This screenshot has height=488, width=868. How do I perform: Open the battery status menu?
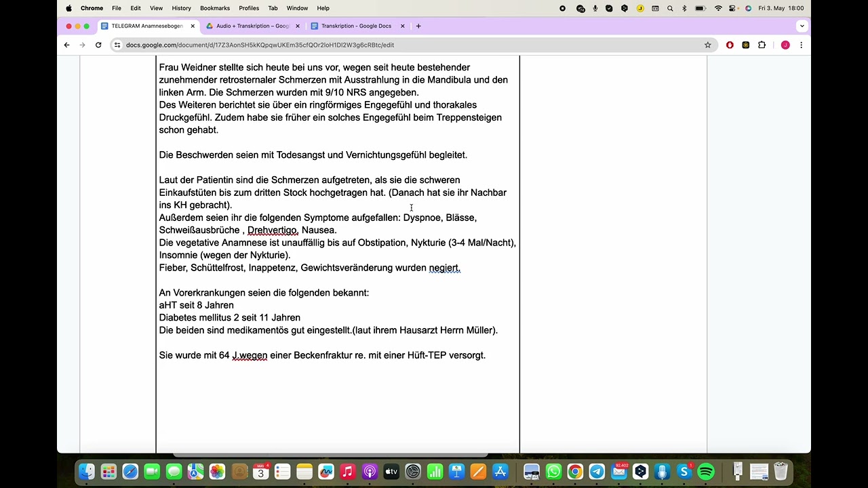click(x=701, y=8)
